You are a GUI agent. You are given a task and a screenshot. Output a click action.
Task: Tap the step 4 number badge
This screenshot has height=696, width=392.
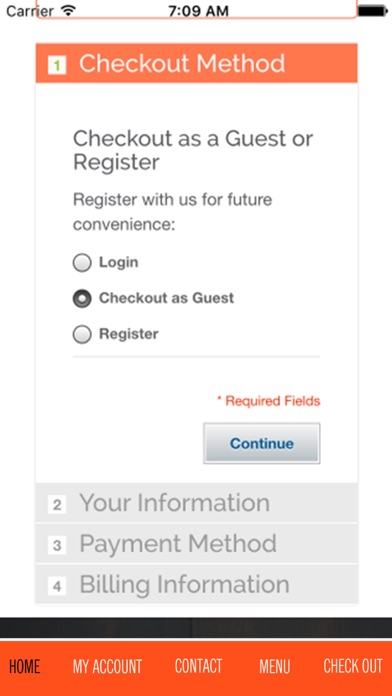[57, 586]
